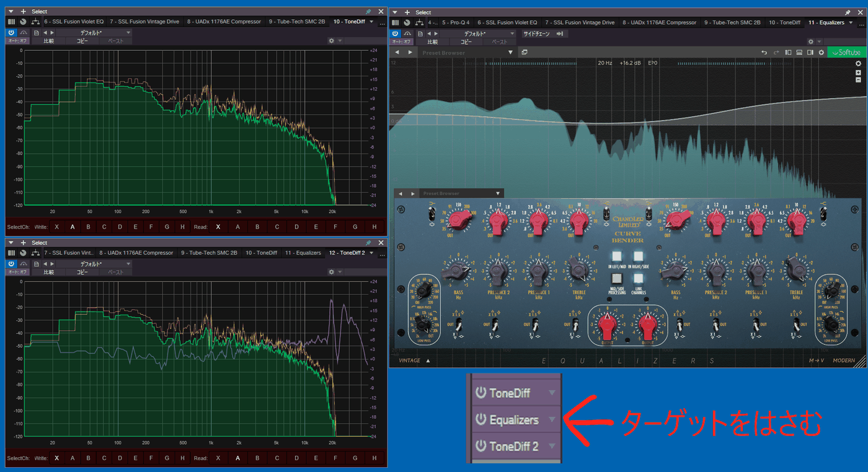Open analyzer gear settings at graph edge
The image size is (868, 472).
(858, 64)
